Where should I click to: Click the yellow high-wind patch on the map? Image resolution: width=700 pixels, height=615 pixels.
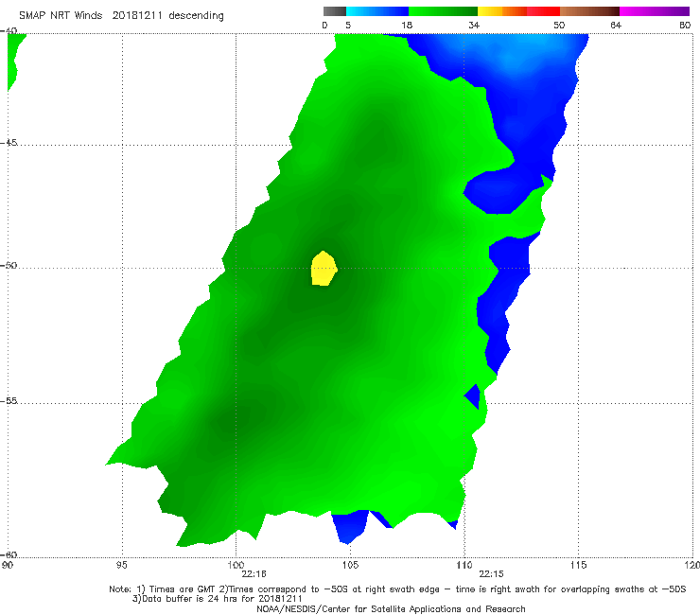324,269
